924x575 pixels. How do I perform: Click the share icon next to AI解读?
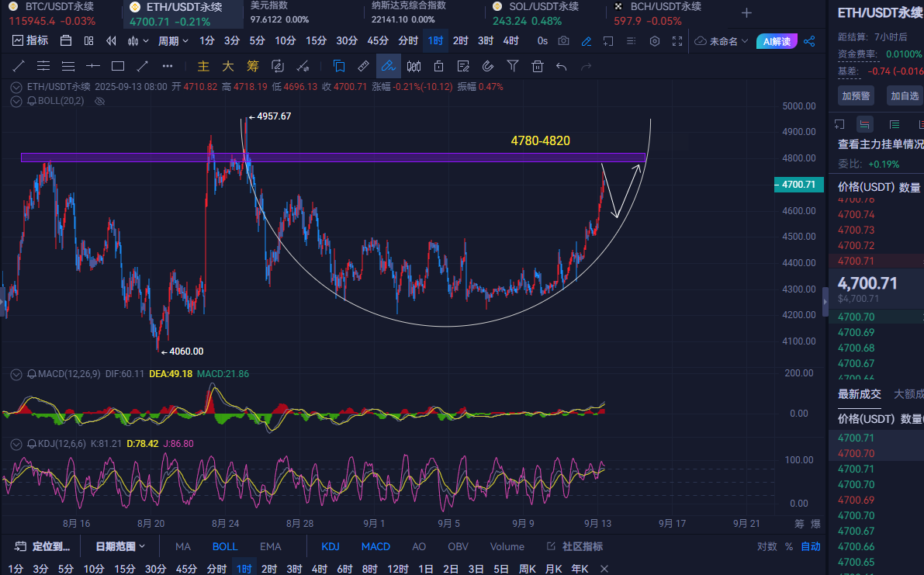point(809,40)
